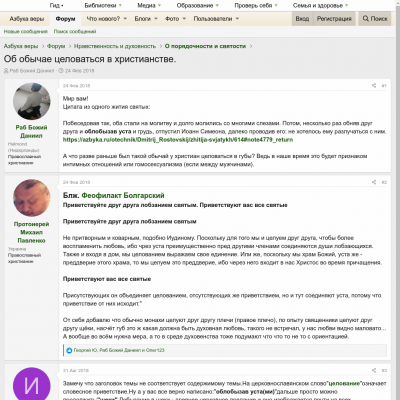Click share icon on first post
400x400 pixels.
point(374,86)
